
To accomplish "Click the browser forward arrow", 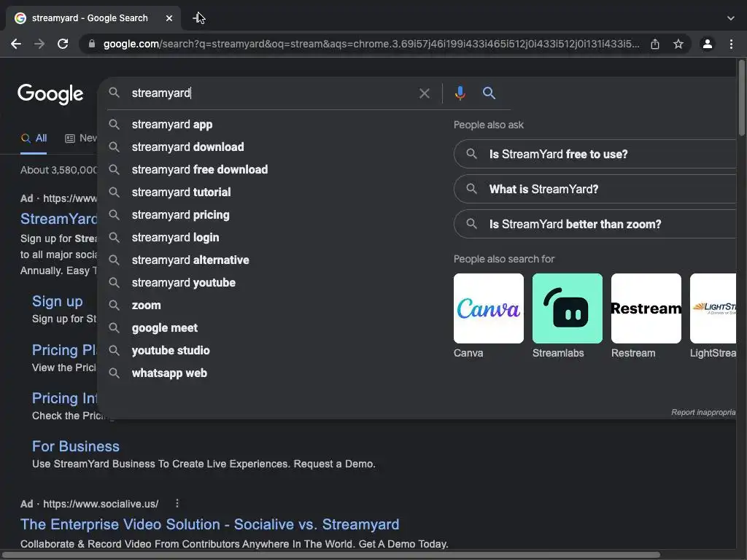I will click(39, 44).
